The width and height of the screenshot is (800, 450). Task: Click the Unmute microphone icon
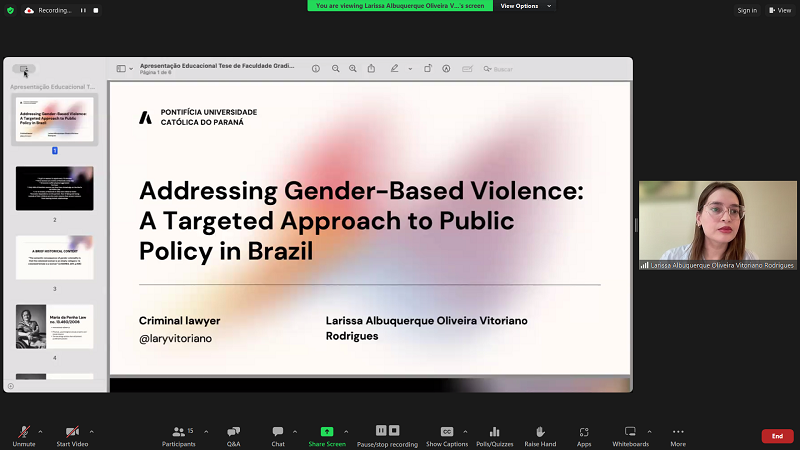[x=22, y=431]
